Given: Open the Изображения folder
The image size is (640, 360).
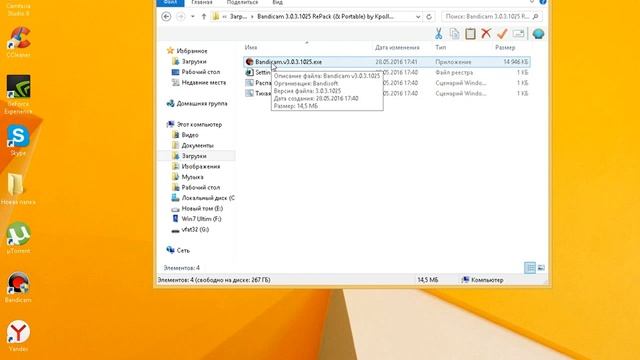Looking at the screenshot, I should pyautogui.click(x=200, y=167).
